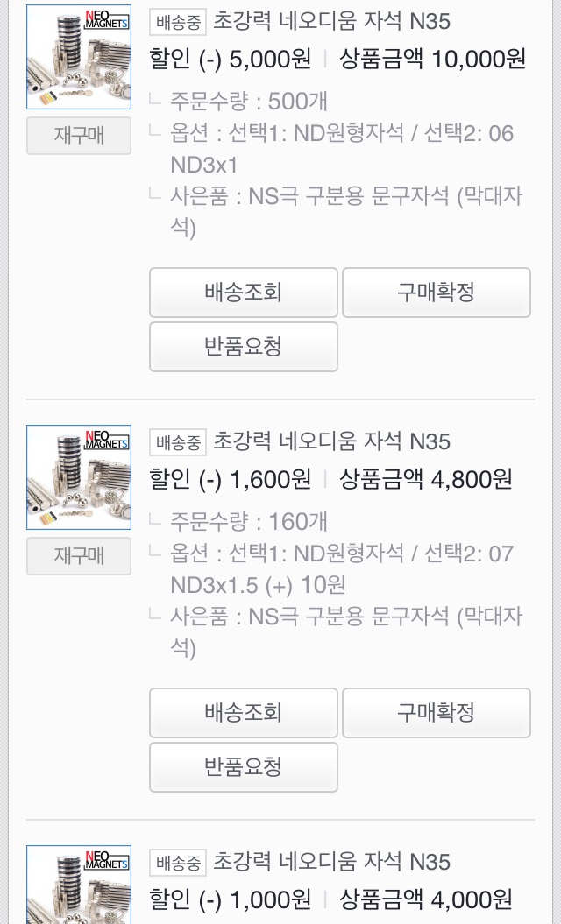Tap 배송중 badge on the 4,000원 order
Screen dimensions: 561x924
[178, 863]
